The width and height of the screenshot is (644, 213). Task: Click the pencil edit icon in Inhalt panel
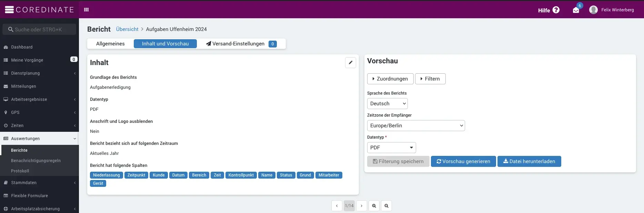(351, 62)
